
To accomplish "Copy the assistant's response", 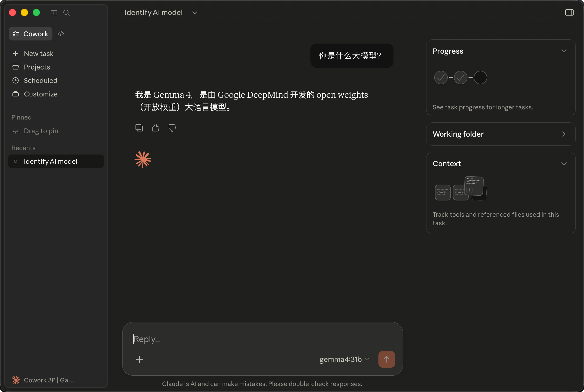I will point(139,128).
